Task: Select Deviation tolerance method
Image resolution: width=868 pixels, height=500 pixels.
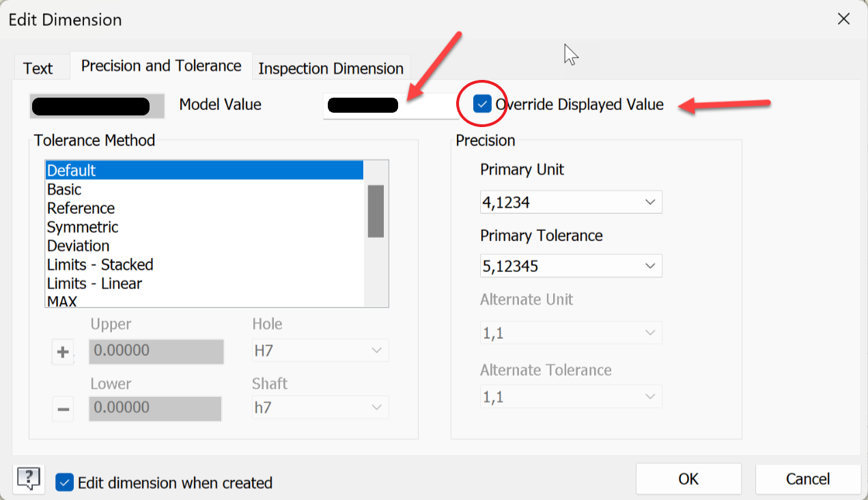Action: click(204, 245)
